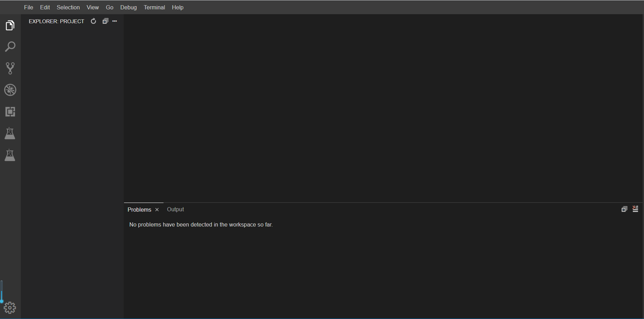Viewport: 644px width, 319px height.
Task: Open the Debug bug icon view
Action: click(10, 90)
